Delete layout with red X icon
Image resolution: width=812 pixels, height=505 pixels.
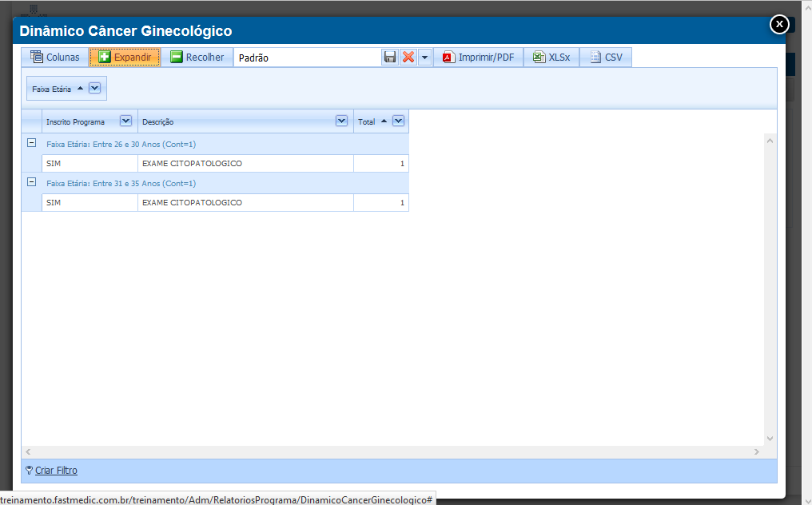(x=408, y=57)
